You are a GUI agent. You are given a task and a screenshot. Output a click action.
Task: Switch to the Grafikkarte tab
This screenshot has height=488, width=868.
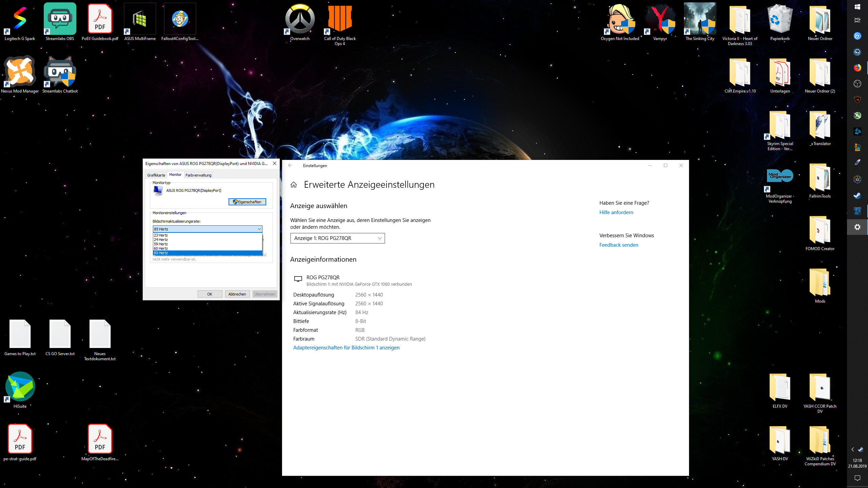coord(156,175)
